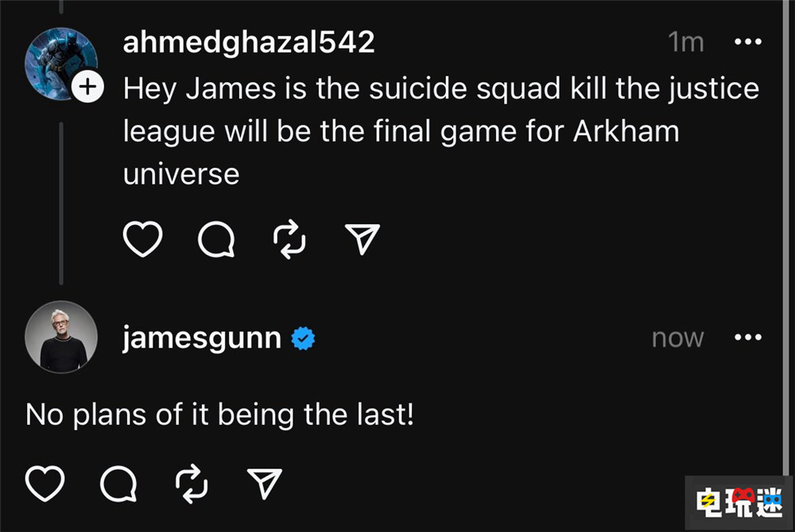Open more options menu on jamesgunn's reply
This screenshot has height=532, width=795.
[x=747, y=338]
